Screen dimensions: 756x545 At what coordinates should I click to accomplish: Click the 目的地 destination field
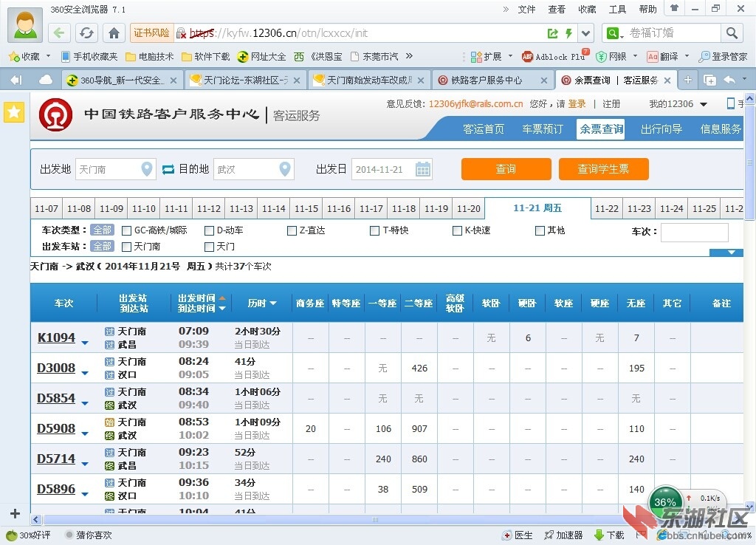coord(254,169)
